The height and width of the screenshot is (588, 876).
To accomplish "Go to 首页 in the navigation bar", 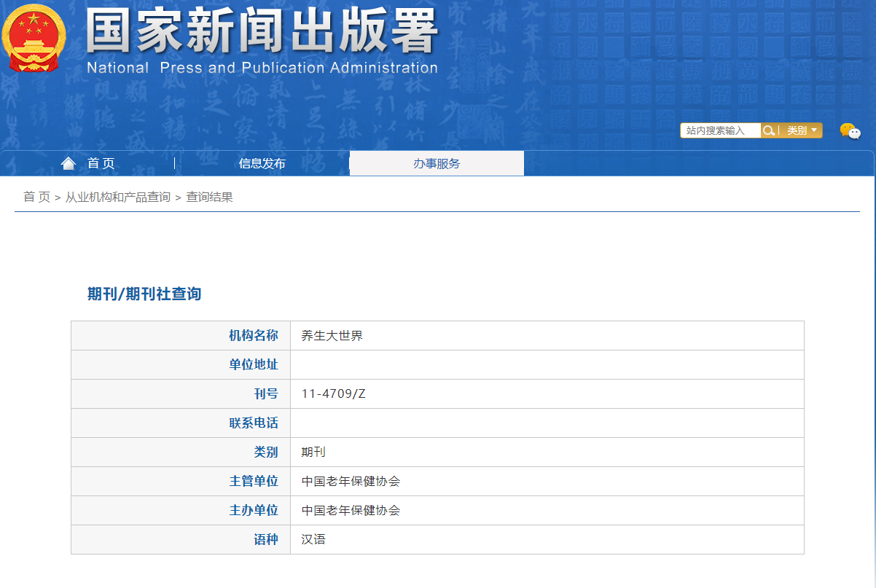I will [x=101, y=163].
